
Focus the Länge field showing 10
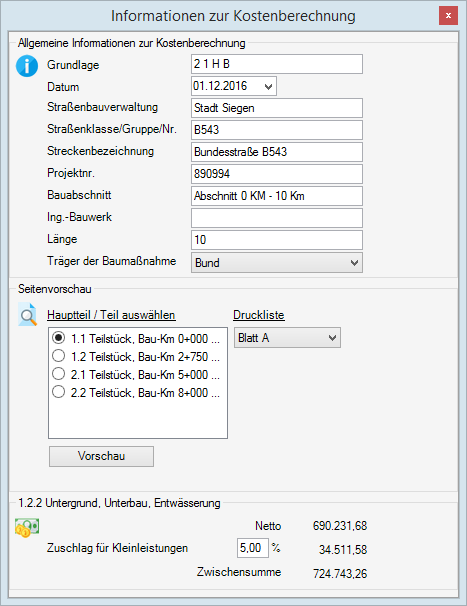[277, 240]
